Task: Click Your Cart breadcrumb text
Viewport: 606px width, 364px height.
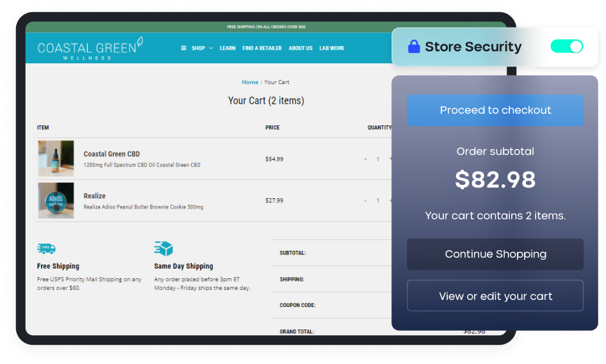Action: (x=277, y=83)
